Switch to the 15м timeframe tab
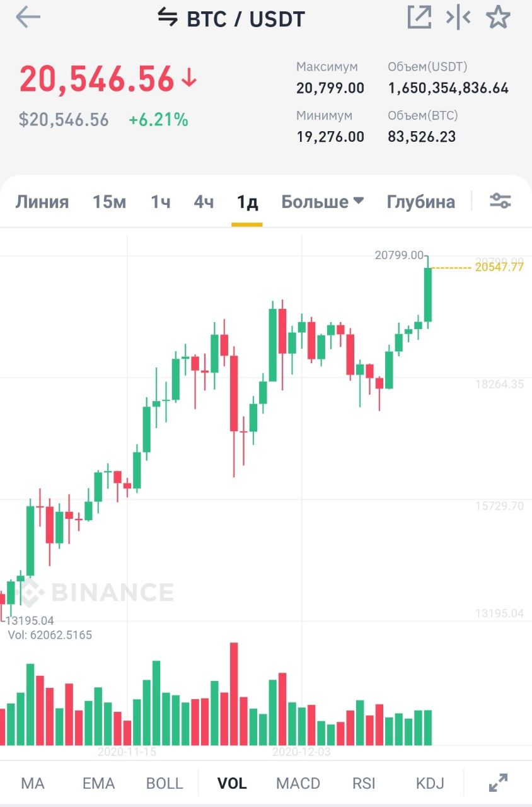532x807 pixels. point(110,202)
